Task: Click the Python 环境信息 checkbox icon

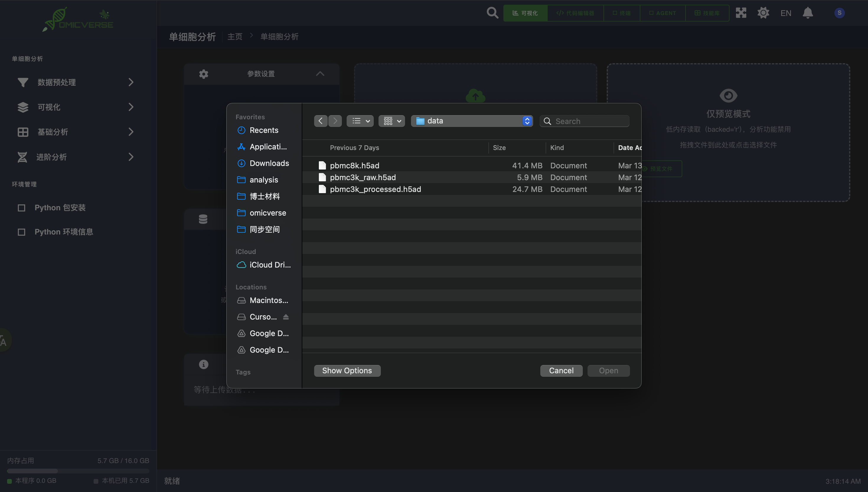Action: [x=21, y=232]
